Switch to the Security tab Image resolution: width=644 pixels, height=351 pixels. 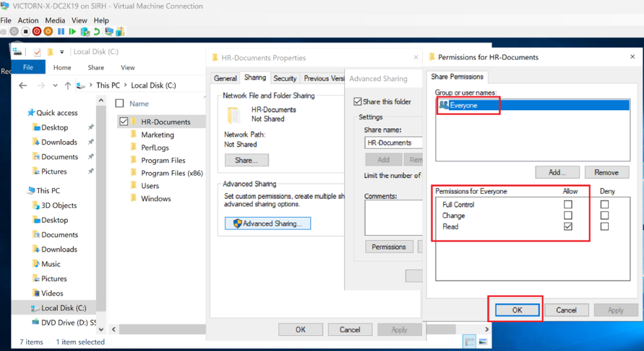tap(285, 79)
